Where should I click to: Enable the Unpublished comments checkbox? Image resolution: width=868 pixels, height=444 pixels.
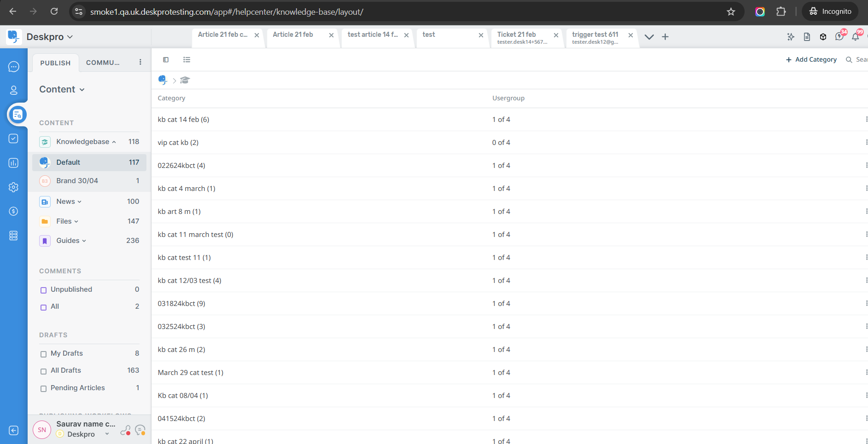tap(43, 290)
